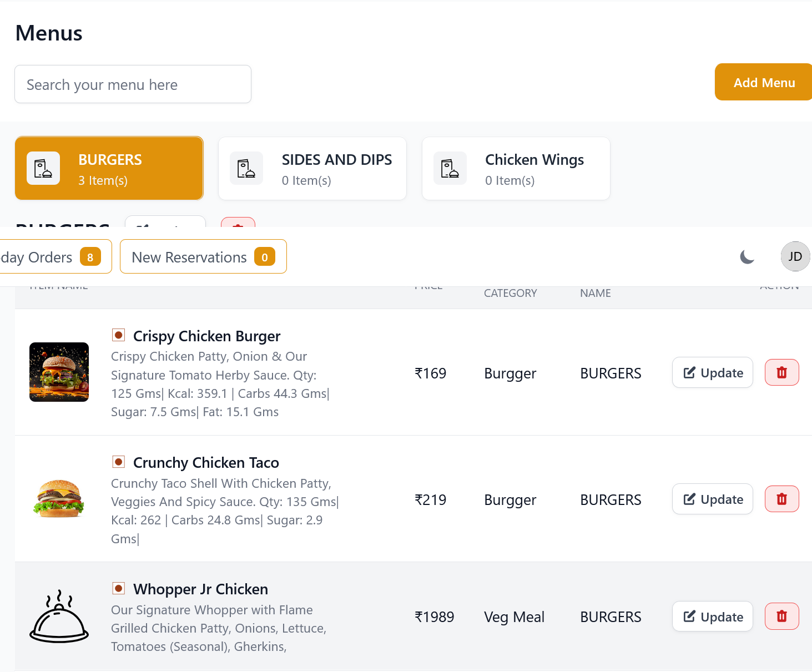This screenshot has width=812, height=672.
Task: Delete Crispy Chicken Burger using the trash icon
Action: 781,372
